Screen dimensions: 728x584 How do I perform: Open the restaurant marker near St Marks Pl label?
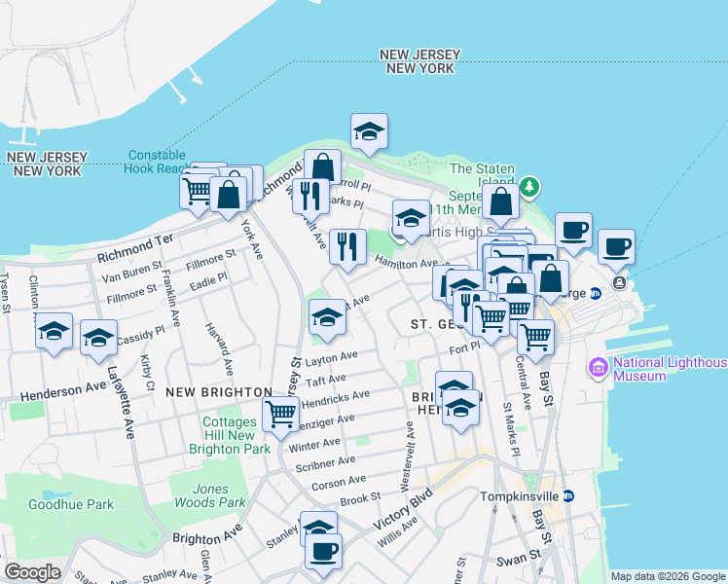(x=310, y=197)
